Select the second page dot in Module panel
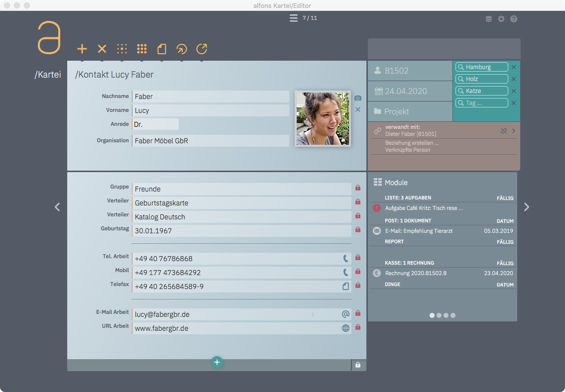Viewport: 565px width, 392px height. coord(439,315)
